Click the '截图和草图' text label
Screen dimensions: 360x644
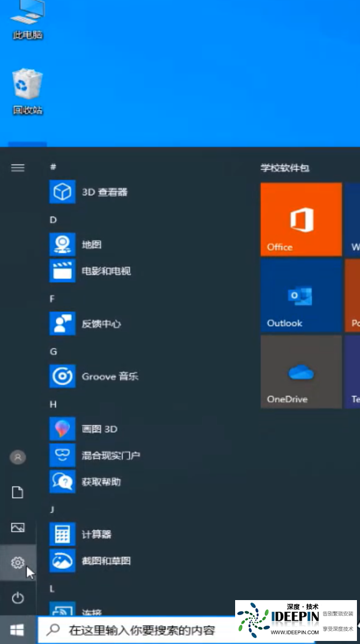(x=106, y=560)
